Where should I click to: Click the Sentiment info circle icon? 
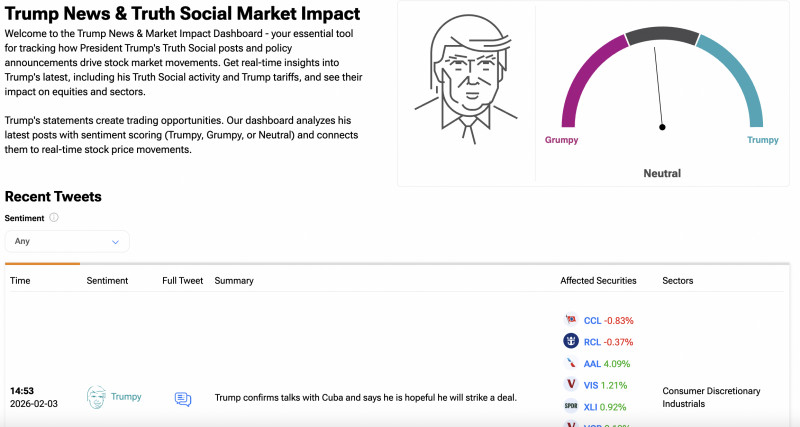pos(54,218)
